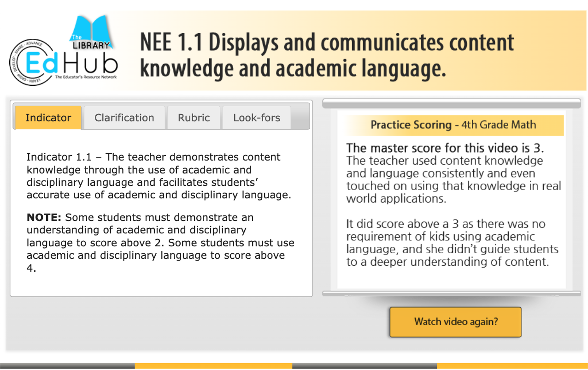This screenshot has width=588, height=370.
Task: Click the 'It did score above a 3' paragraph
Action: coord(452,243)
